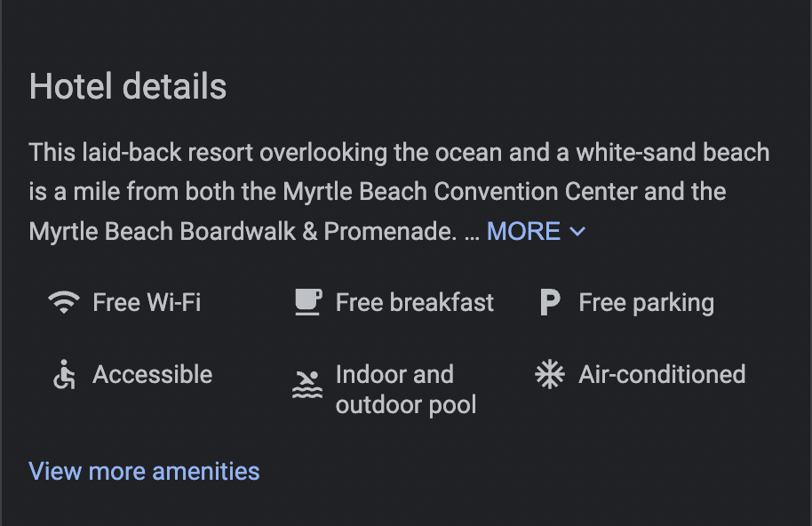Select the Air-conditioned amenity label

click(x=662, y=375)
